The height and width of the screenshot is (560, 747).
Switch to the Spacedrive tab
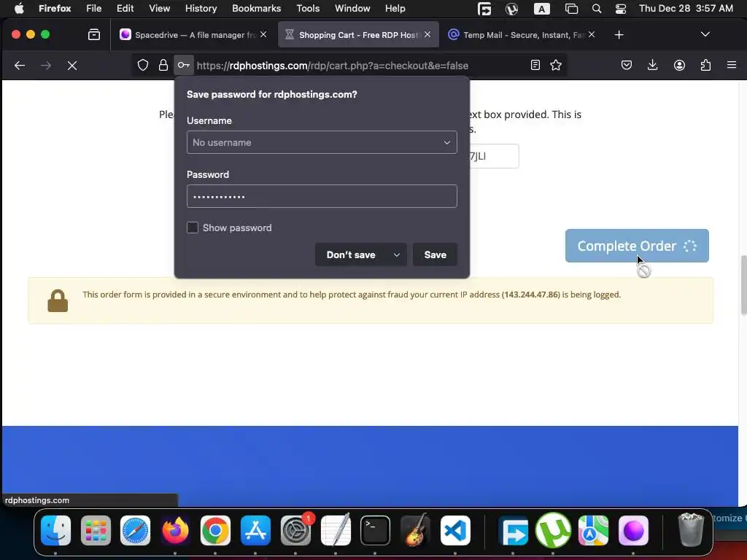pyautogui.click(x=194, y=35)
